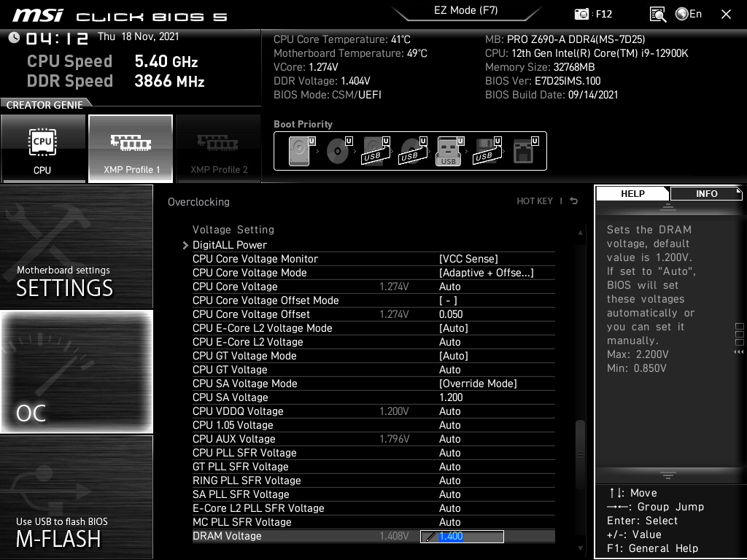Click the help panel top collapse handle
Viewport: 747px width, 560px height.
point(668,206)
